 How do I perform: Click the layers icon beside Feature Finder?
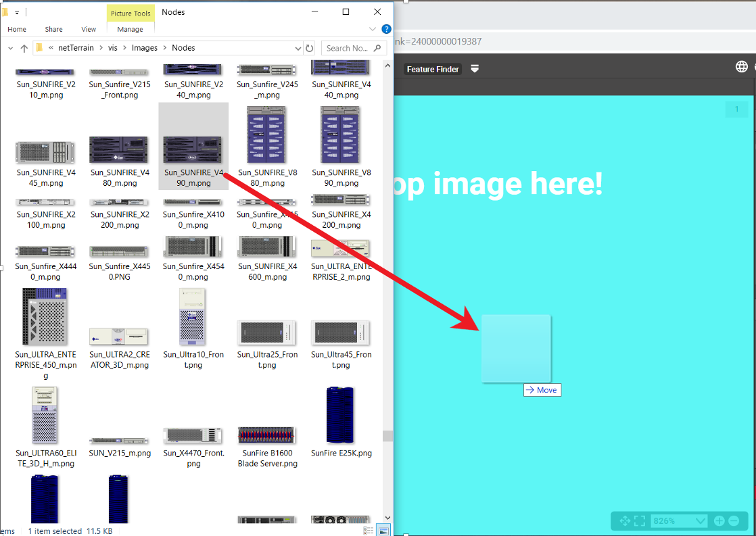(x=475, y=69)
